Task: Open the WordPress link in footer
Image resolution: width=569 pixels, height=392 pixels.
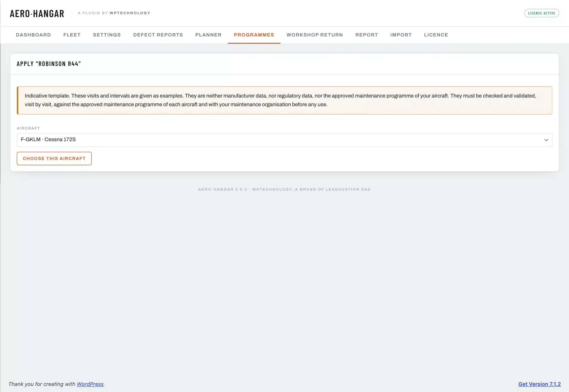Action: tap(90, 384)
